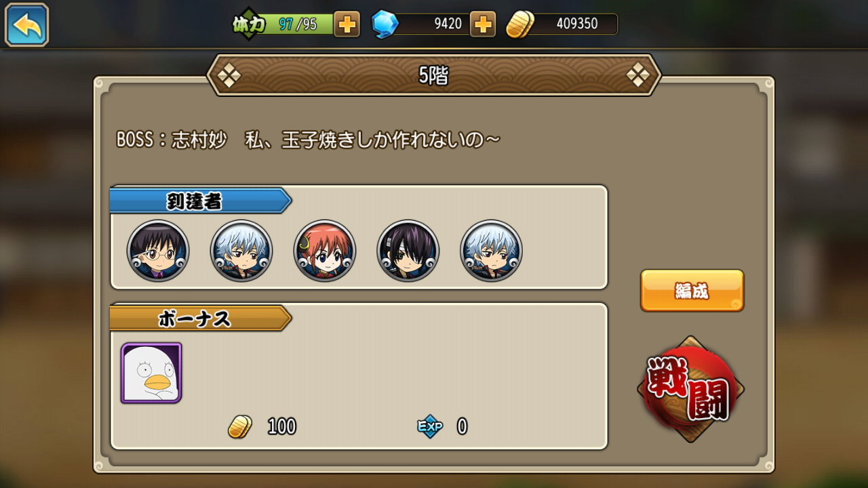This screenshot has height=488, width=868.
Task: Select the last silver-haired character portrait
Action: 491,251
